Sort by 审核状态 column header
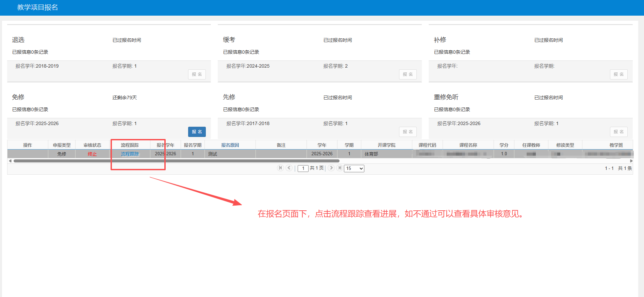 (x=92, y=145)
